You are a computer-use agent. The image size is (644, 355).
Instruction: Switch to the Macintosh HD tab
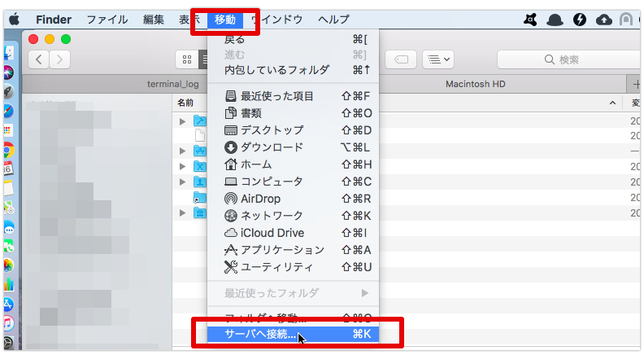[x=475, y=84]
